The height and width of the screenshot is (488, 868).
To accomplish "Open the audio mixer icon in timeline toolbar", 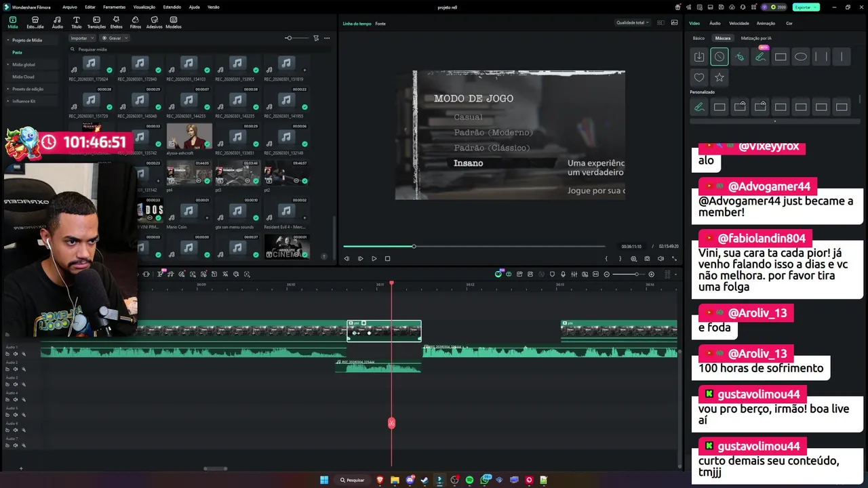I will pyautogui.click(x=574, y=274).
